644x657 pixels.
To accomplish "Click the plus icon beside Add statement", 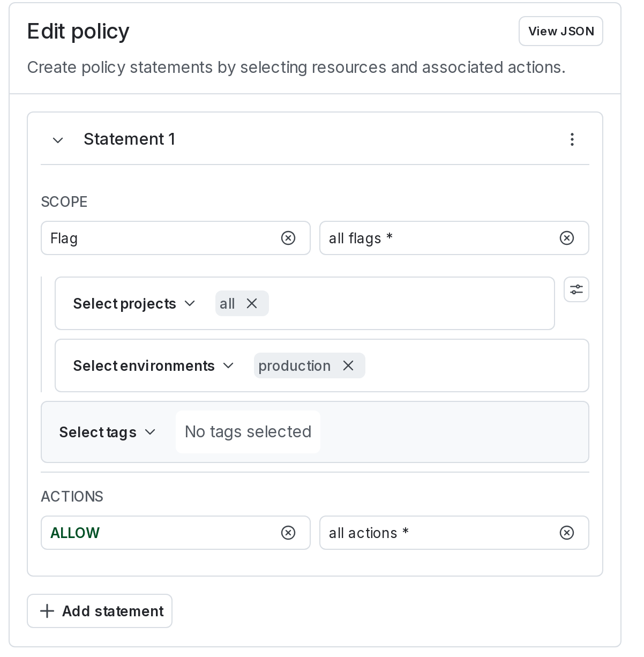I will [48, 611].
